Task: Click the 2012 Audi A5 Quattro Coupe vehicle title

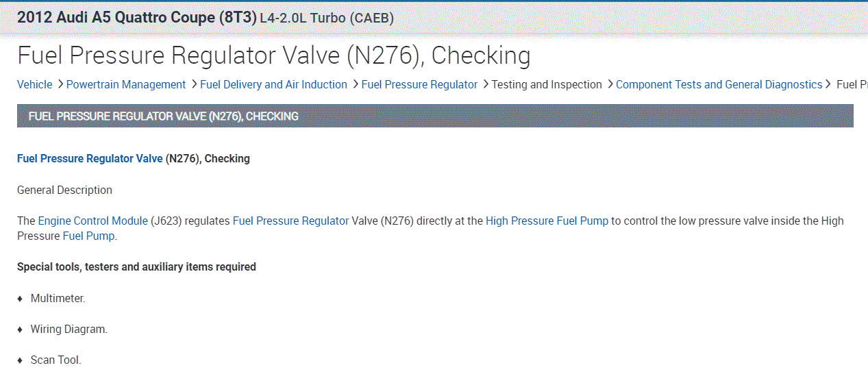Action: click(x=136, y=18)
